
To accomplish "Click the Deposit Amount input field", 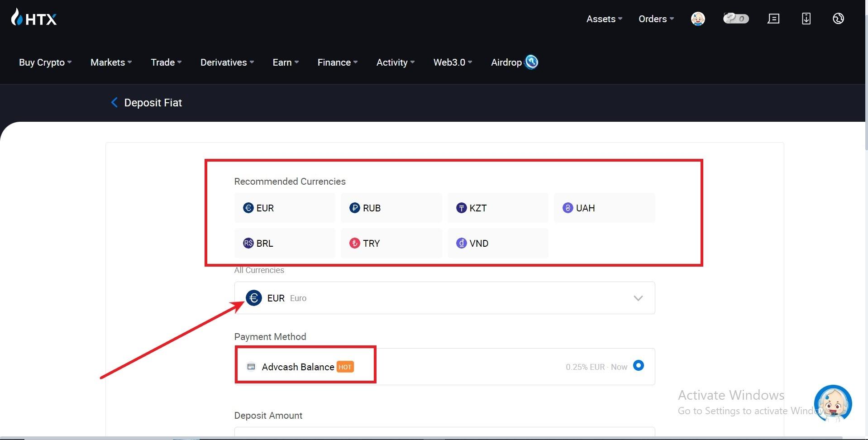I will click(x=444, y=433).
